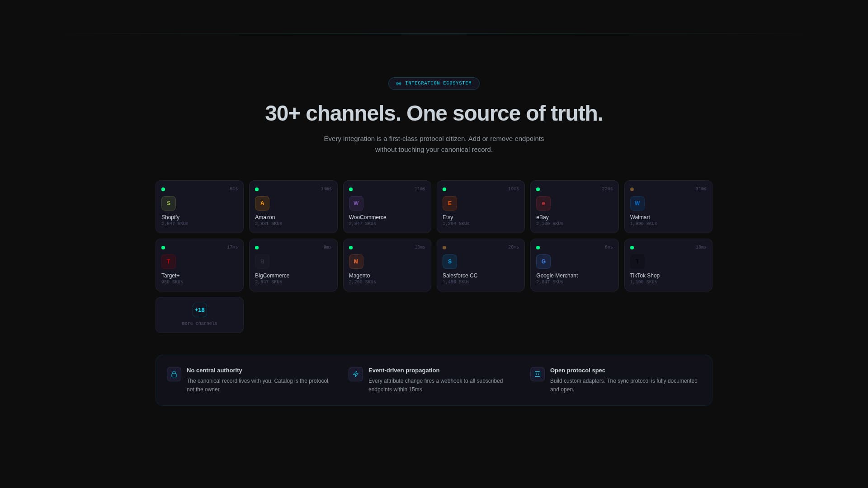Click the 13ms latency on Magento card
This screenshot has height=488, width=868.
(x=420, y=248)
